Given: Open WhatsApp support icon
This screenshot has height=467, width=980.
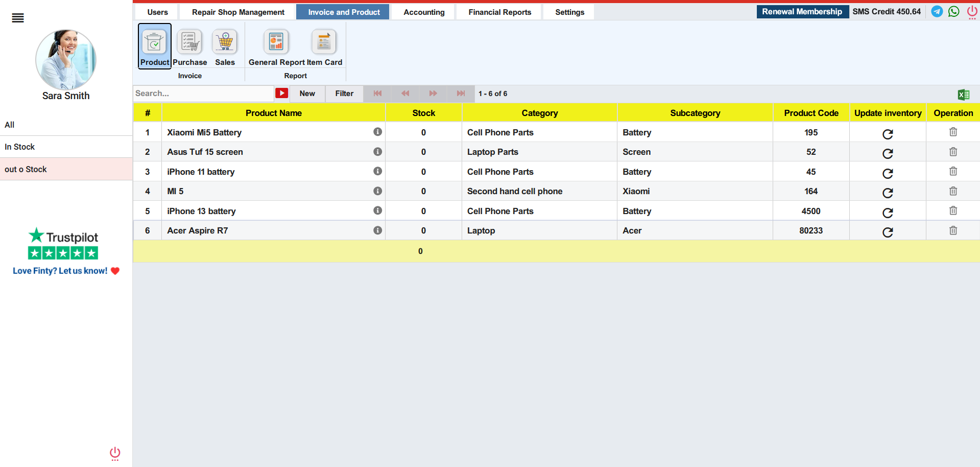Looking at the screenshot, I should pyautogui.click(x=954, y=11).
